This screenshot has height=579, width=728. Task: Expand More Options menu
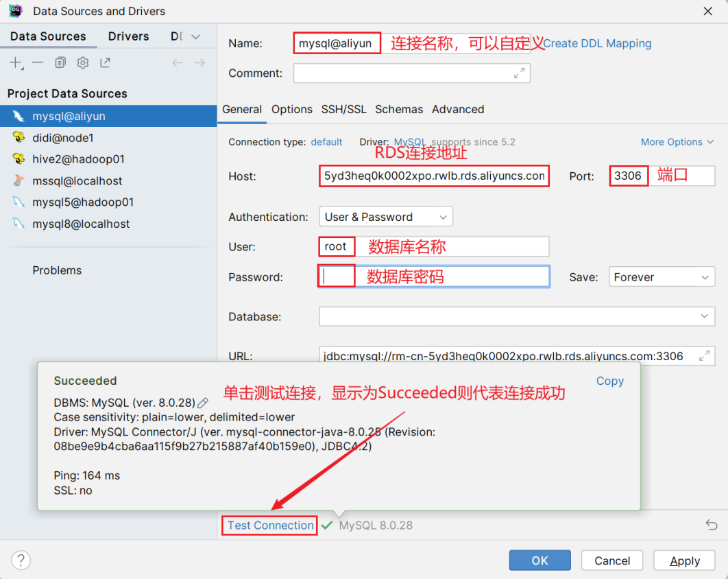[x=677, y=142]
